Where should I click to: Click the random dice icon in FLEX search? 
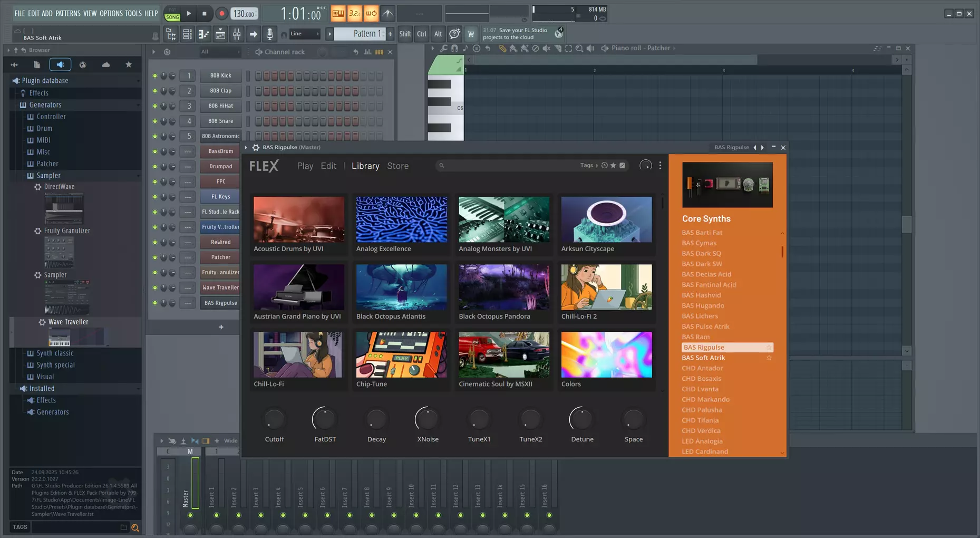pos(622,166)
